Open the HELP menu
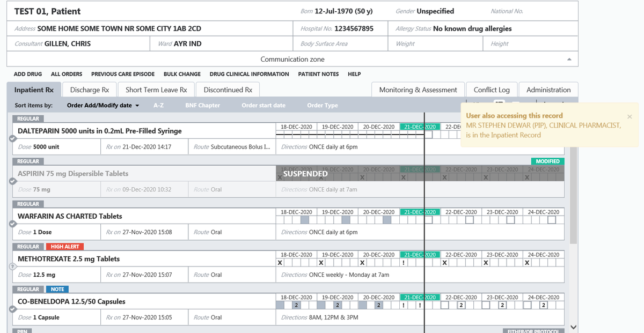Screen dimensions: 644x333 [x=354, y=74]
